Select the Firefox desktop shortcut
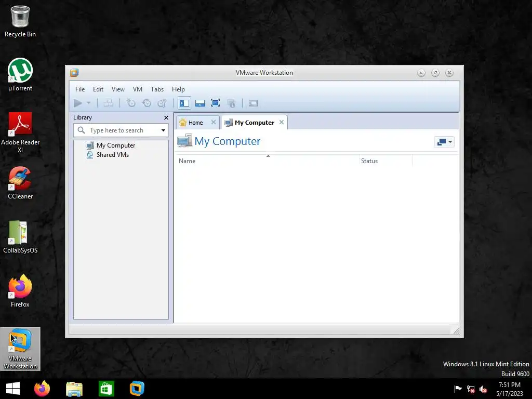The width and height of the screenshot is (532, 399). (x=20, y=291)
